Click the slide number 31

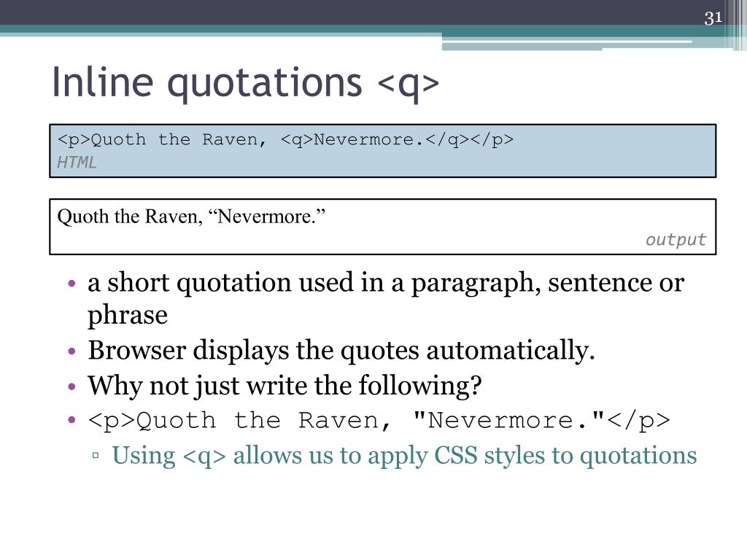pos(713,18)
